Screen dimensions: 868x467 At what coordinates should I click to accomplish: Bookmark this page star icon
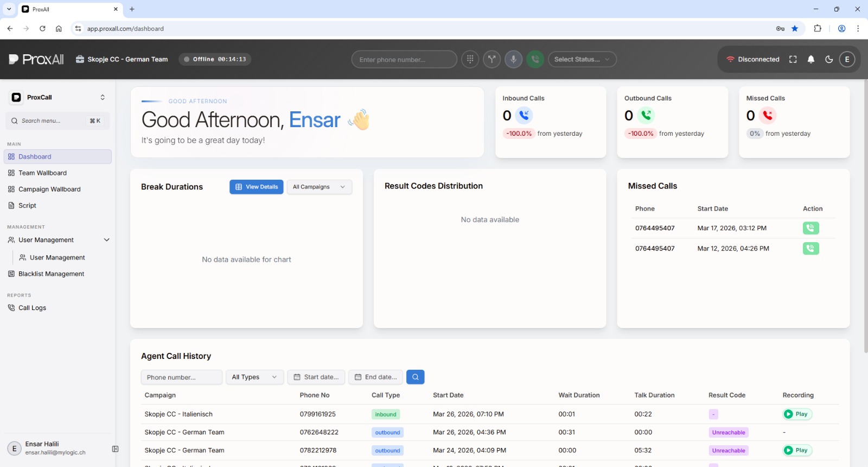coord(795,28)
